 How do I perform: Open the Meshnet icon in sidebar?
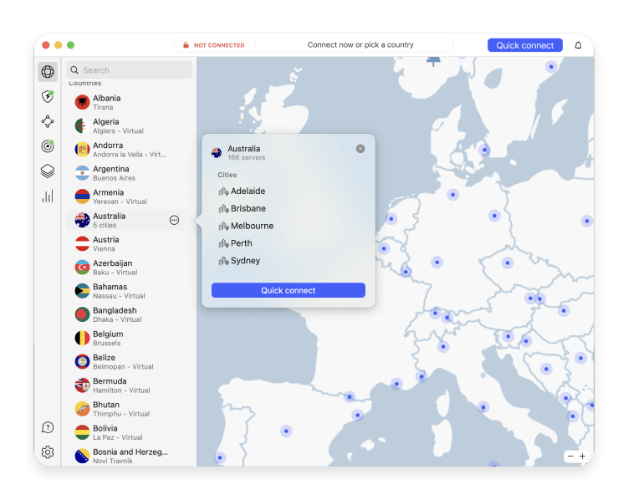pyautogui.click(x=48, y=121)
